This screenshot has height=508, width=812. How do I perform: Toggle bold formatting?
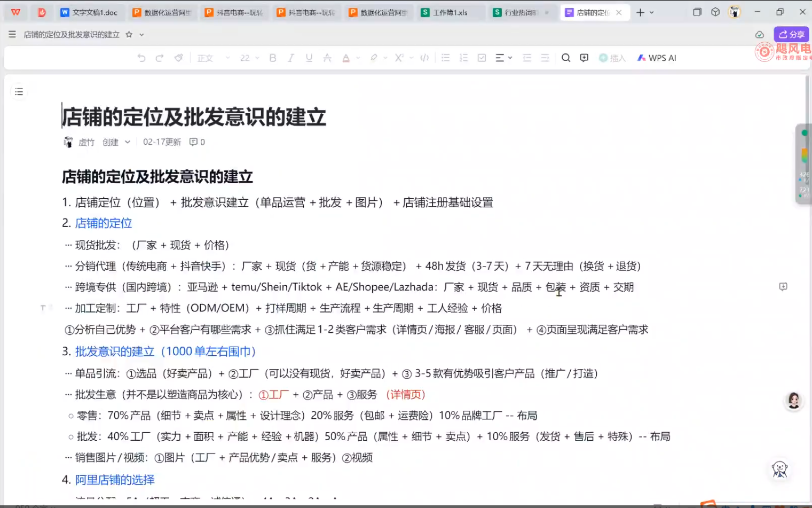point(273,58)
